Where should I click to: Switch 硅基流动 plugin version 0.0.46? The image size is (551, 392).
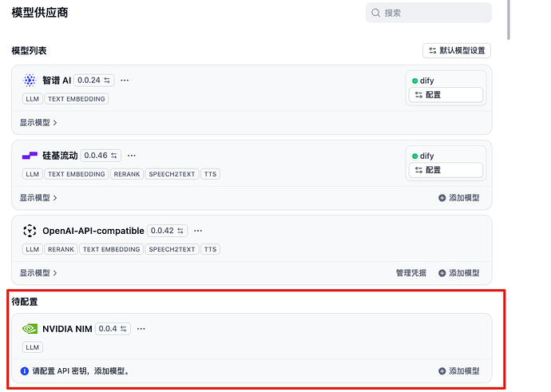click(101, 156)
